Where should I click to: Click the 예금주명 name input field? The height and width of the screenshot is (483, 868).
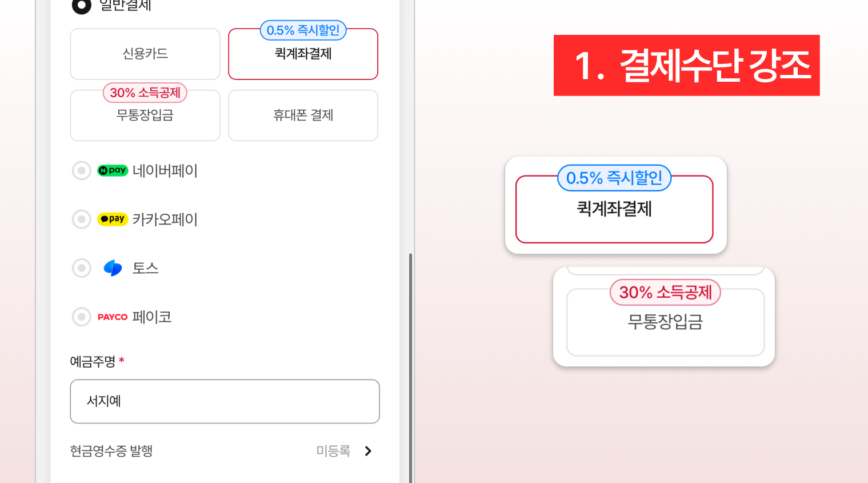(x=225, y=401)
